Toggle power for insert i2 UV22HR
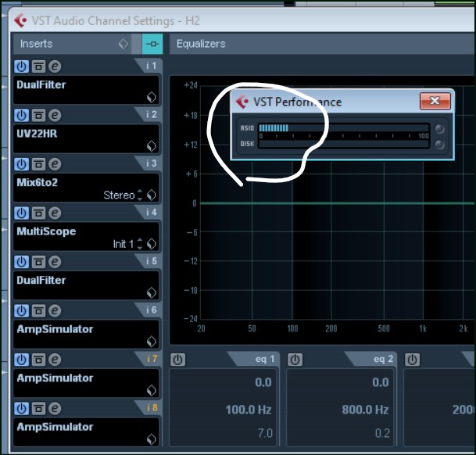 click(x=22, y=115)
